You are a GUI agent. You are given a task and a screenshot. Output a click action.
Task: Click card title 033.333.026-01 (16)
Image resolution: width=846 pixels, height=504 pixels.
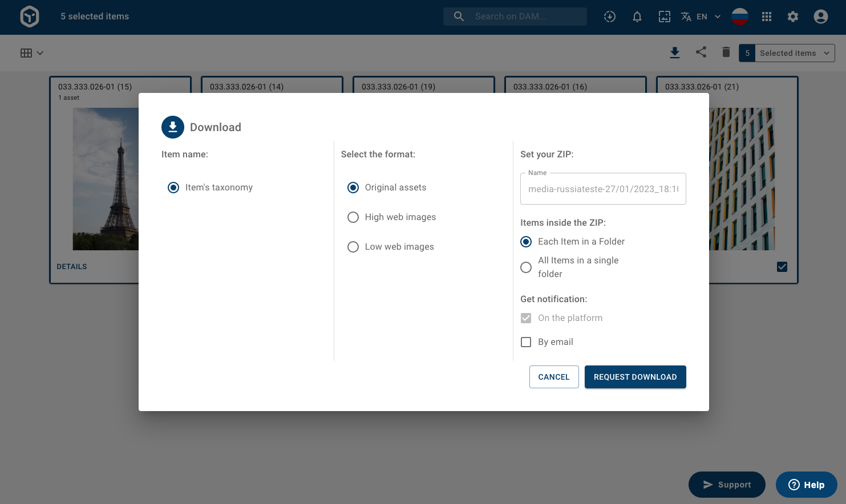[550, 87]
